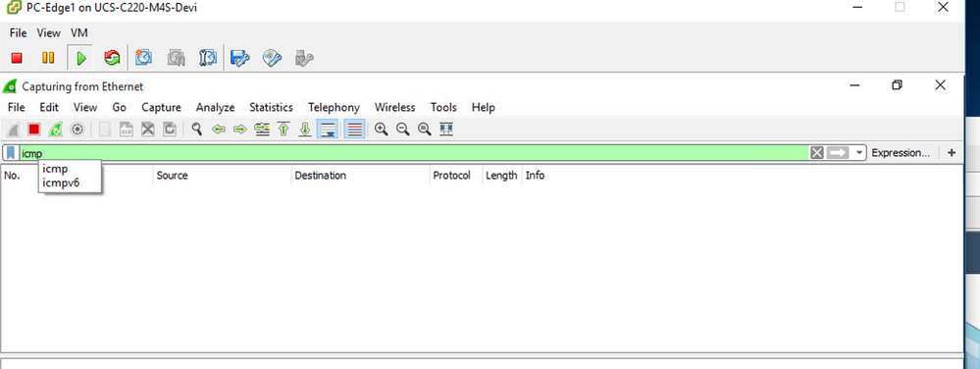Open Wireshark Help menu
The height and width of the screenshot is (369, 980).
(483, 107)
